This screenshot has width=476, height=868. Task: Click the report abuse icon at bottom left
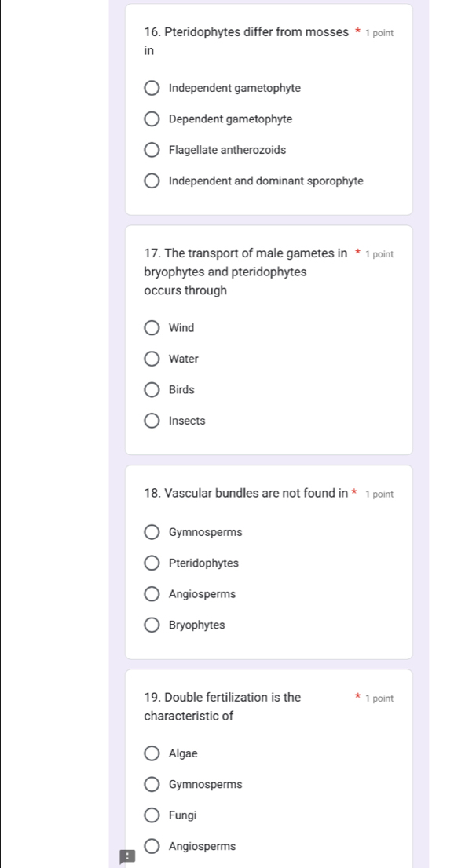pos(127,857)
